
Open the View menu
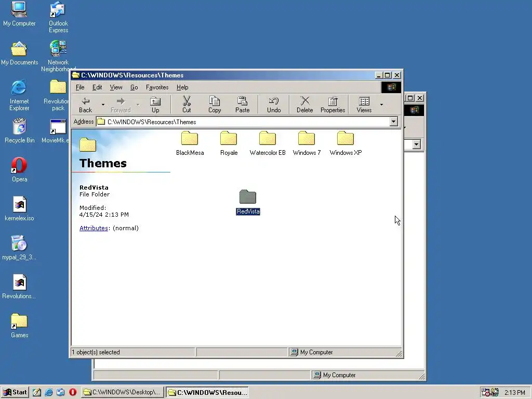[116, 87]
